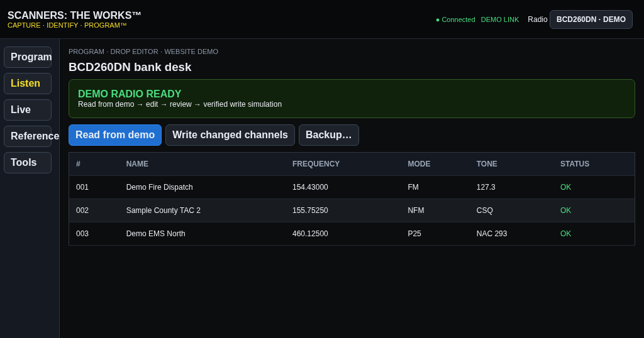The height and width of the screenshot is (338, 644).
Task: Open the Tools sidebar section
Action: (x=28, y=163)
